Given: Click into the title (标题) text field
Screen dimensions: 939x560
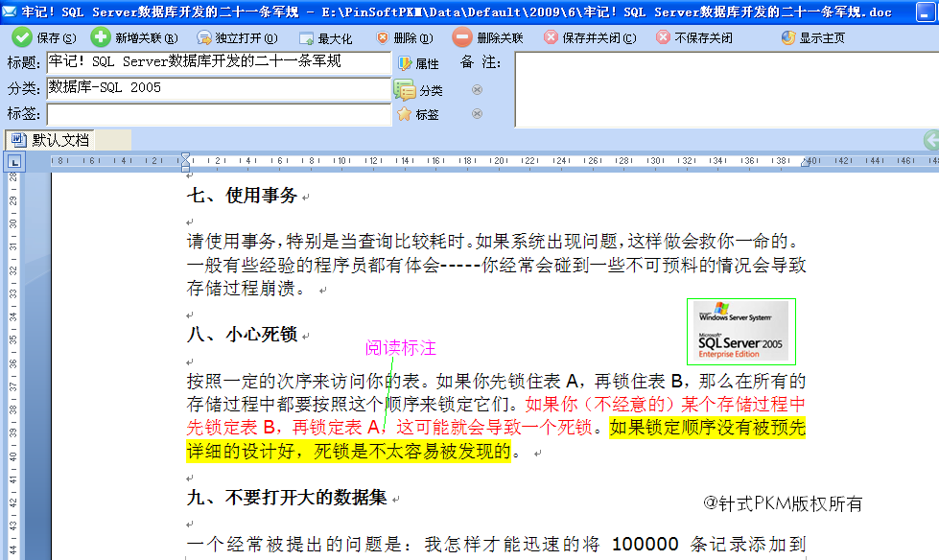Looking at the screenshot, I should click(x=219, y=62).
